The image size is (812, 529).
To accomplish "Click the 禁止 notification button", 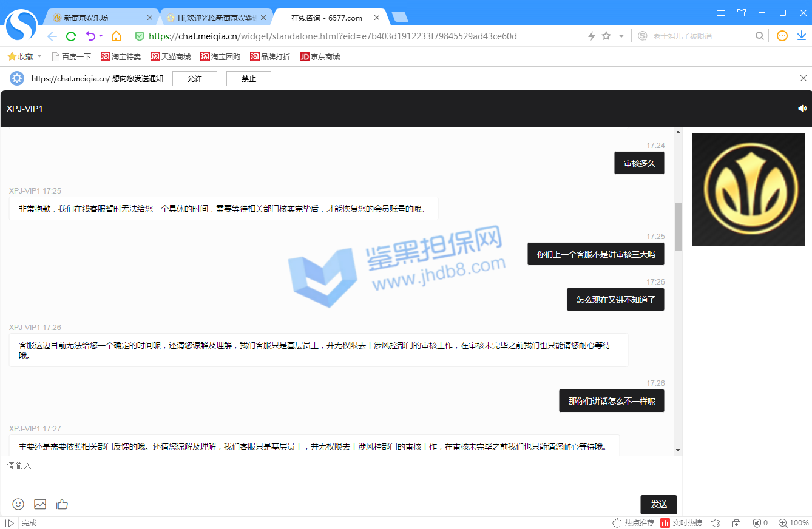I will (x=248, y=79).
